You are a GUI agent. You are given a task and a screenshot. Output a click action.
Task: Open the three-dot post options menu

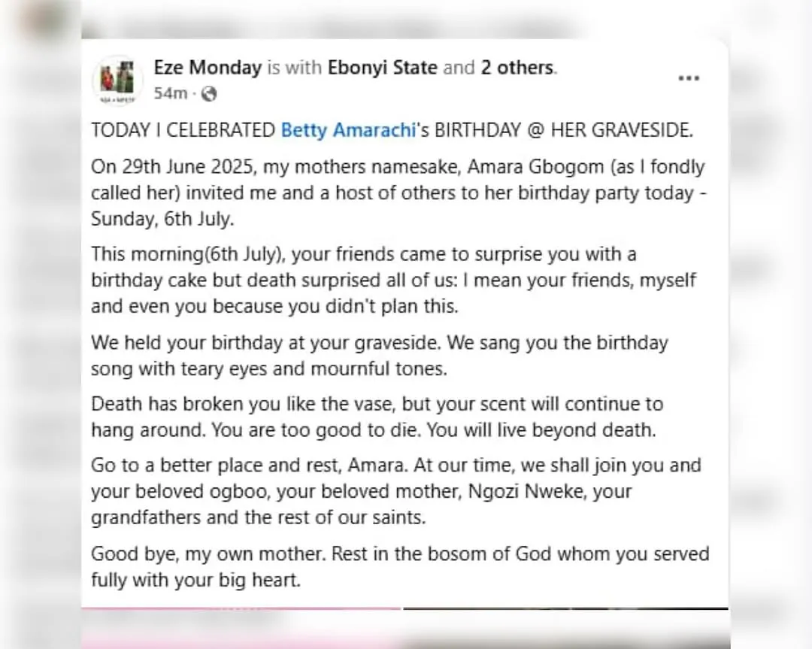point(689,79)
